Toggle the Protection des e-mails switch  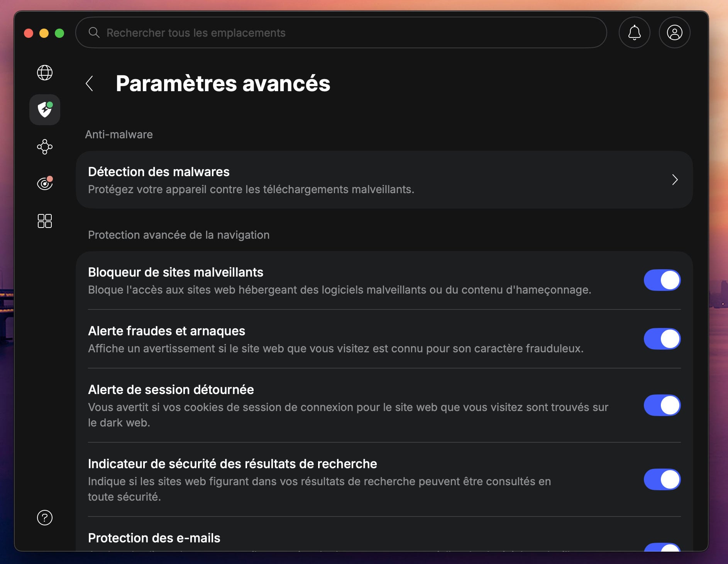pyautogui.click(x=662, y=547)
